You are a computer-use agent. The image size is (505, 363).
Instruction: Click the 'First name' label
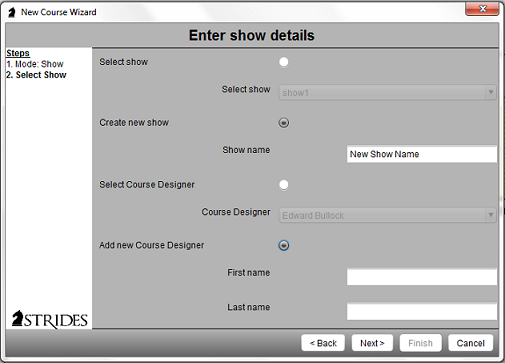pos(249,273)
